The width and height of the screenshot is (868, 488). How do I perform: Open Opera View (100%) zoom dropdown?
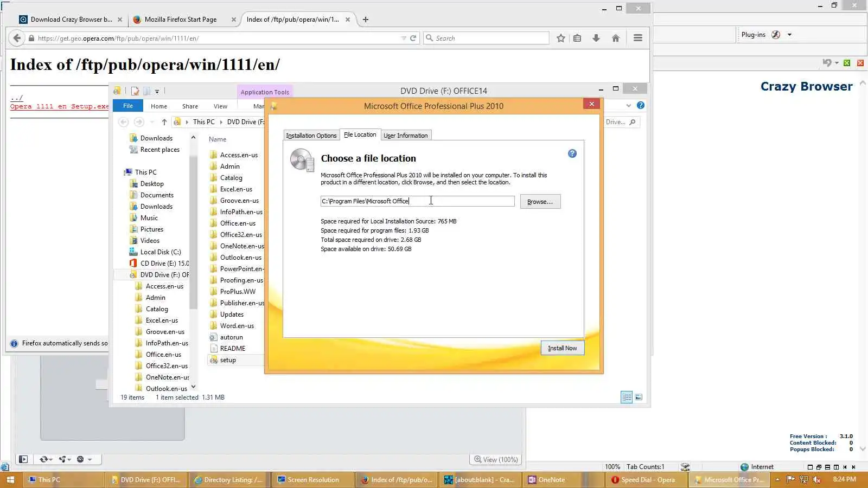(x=496, y=459)
